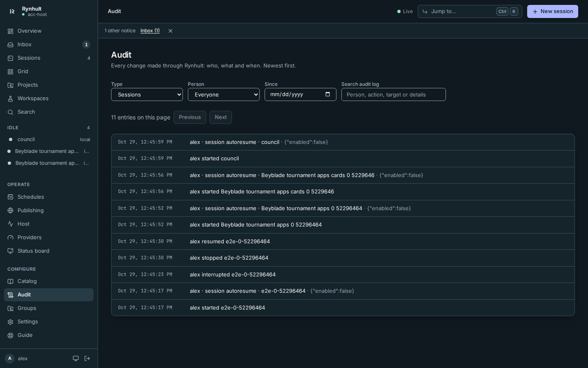Open Workspaces via its flask icon
The image size is (588, 368).
click(10, 99)
